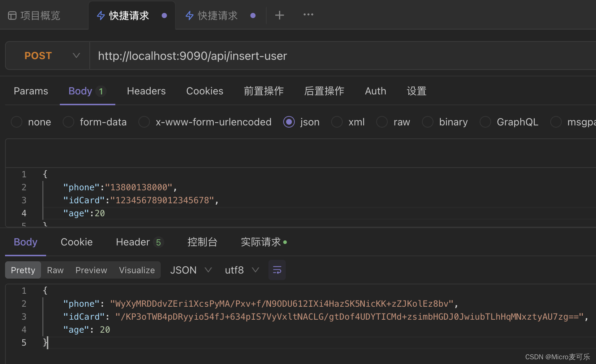Click the 项目概览 layout icon
Image resolution: width=596 pixels, height=364 pixels.
12,15
